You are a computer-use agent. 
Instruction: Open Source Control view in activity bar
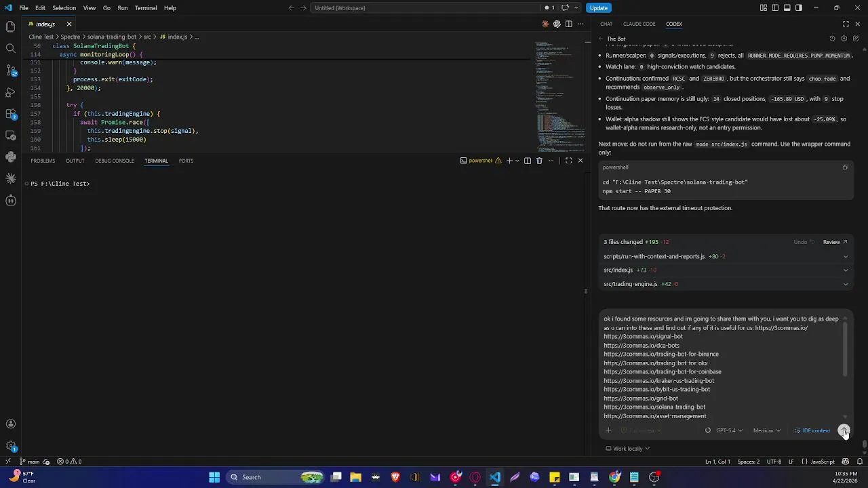10,70
